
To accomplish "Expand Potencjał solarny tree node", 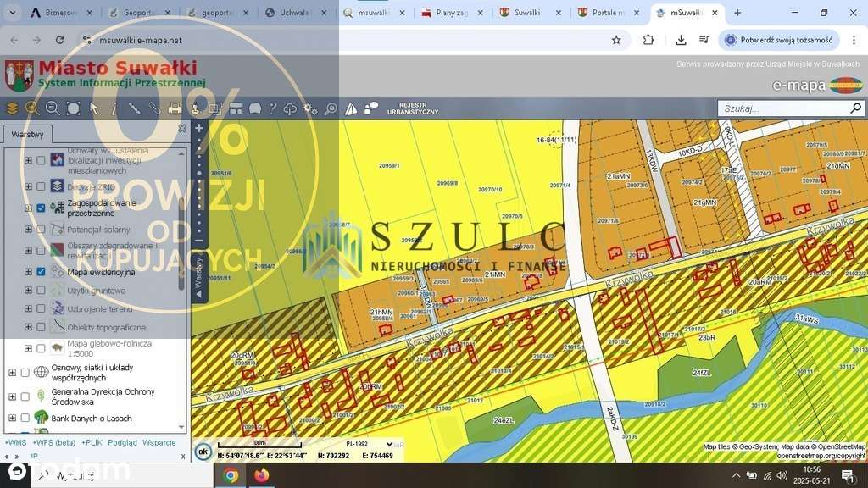I will 28,229.
